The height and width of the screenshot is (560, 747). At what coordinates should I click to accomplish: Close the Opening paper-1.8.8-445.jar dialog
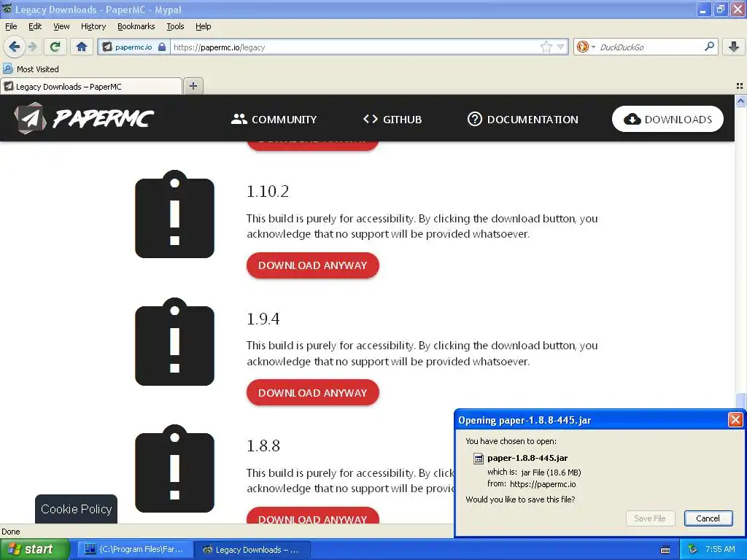pos(735,419)
